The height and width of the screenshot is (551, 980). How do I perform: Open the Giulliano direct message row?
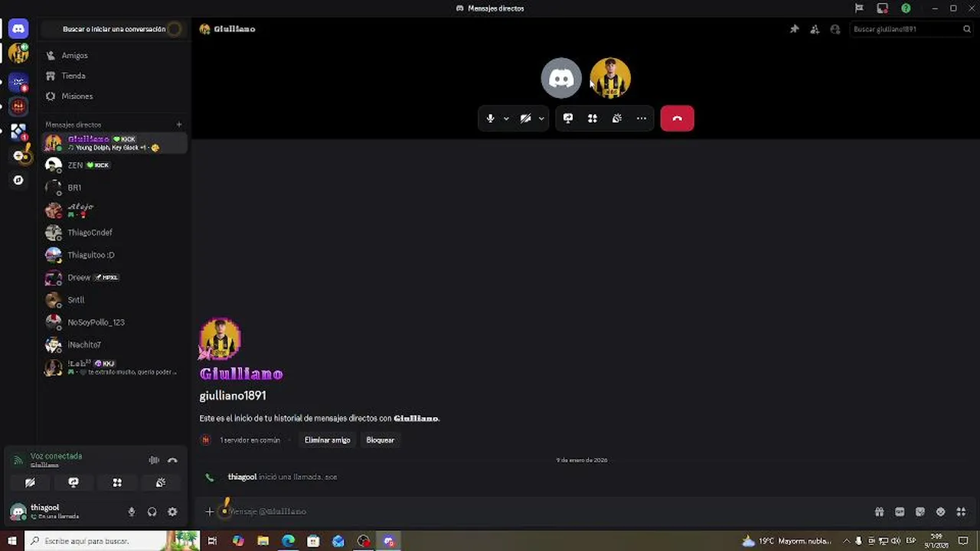coord(115,143)
